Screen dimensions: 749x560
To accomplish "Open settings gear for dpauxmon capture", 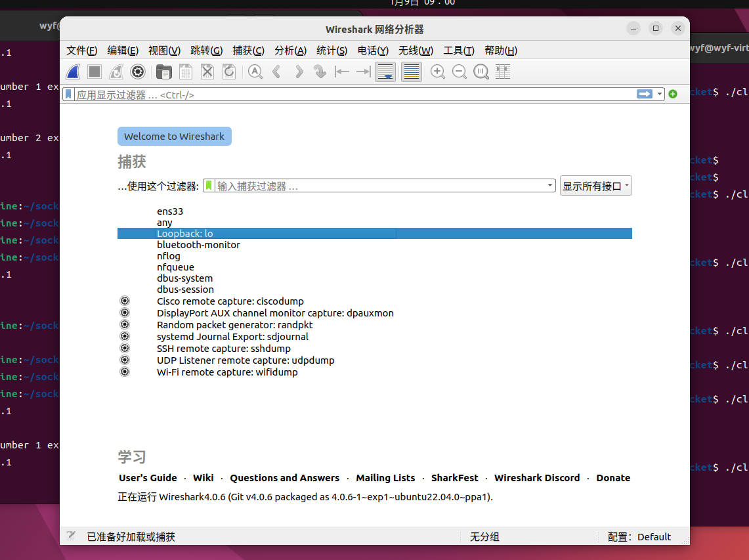I will point(125,312).
